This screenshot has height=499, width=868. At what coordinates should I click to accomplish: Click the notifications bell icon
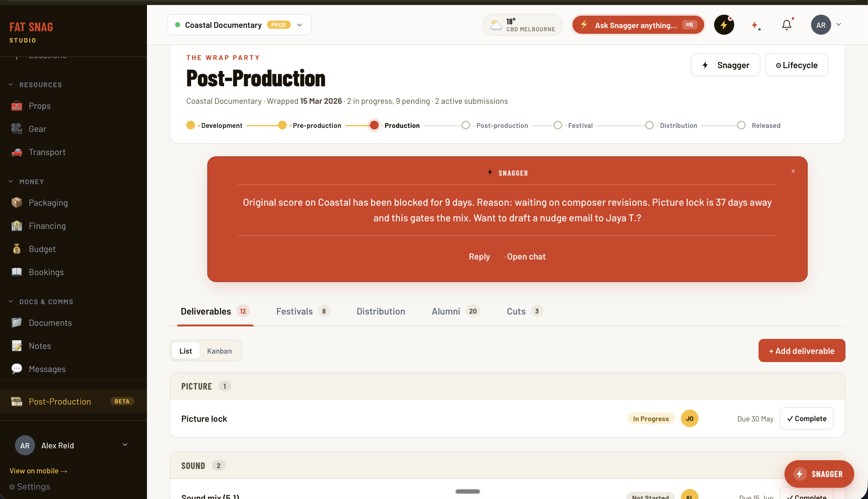(786, 25)
